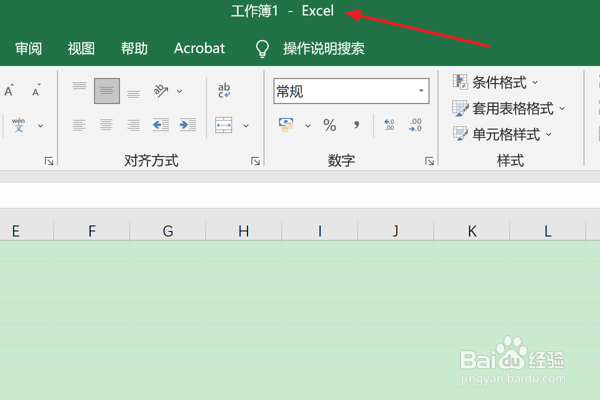Expand the Merge and Center dropdown
Viewport: 600px width, 400px height.
246,126
